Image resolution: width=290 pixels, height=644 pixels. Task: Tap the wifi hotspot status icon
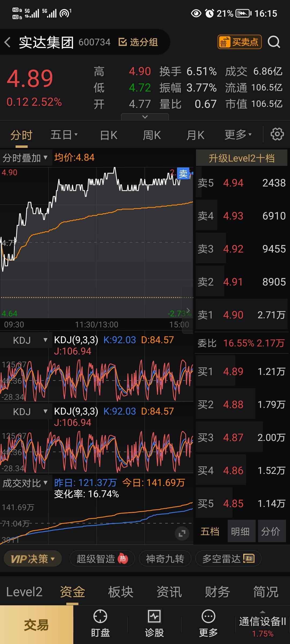(65, 13)
